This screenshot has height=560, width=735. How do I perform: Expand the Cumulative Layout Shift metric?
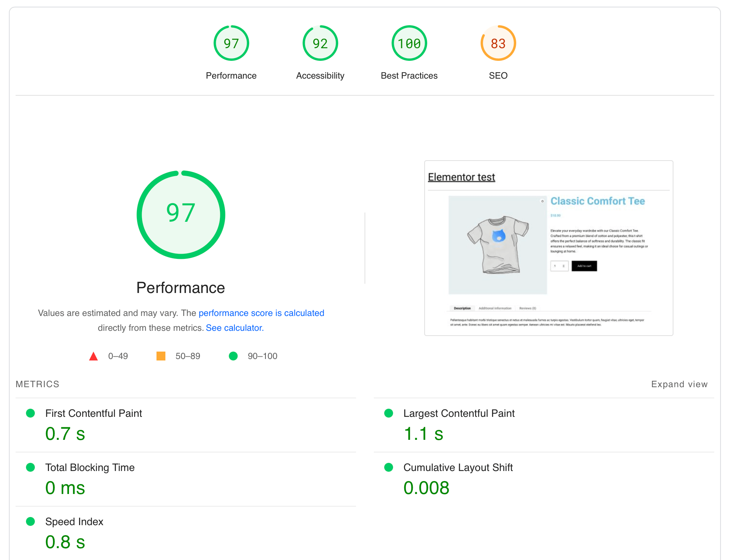(458, 467)
